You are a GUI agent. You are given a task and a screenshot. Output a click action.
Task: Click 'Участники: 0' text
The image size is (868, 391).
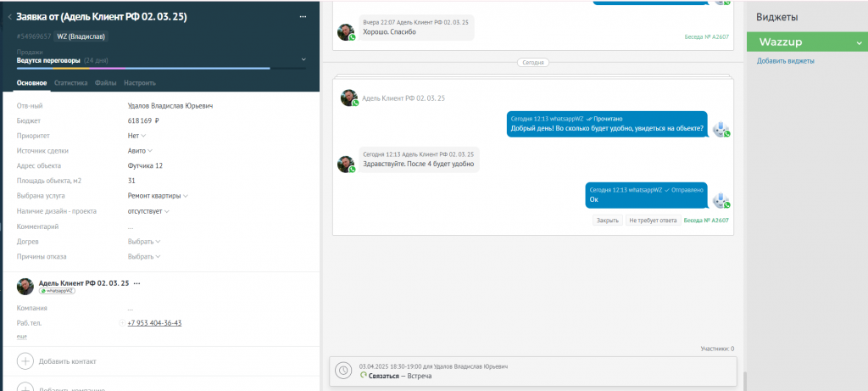717,349
